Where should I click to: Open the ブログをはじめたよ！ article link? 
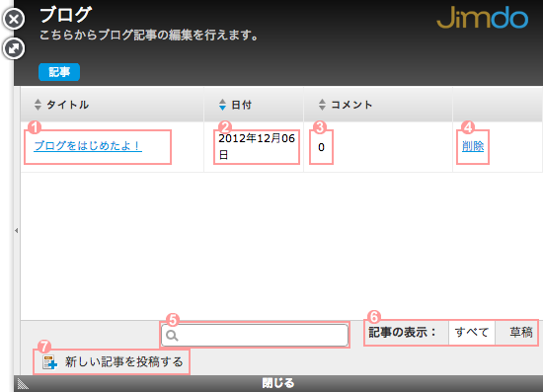tap(88, 146)
